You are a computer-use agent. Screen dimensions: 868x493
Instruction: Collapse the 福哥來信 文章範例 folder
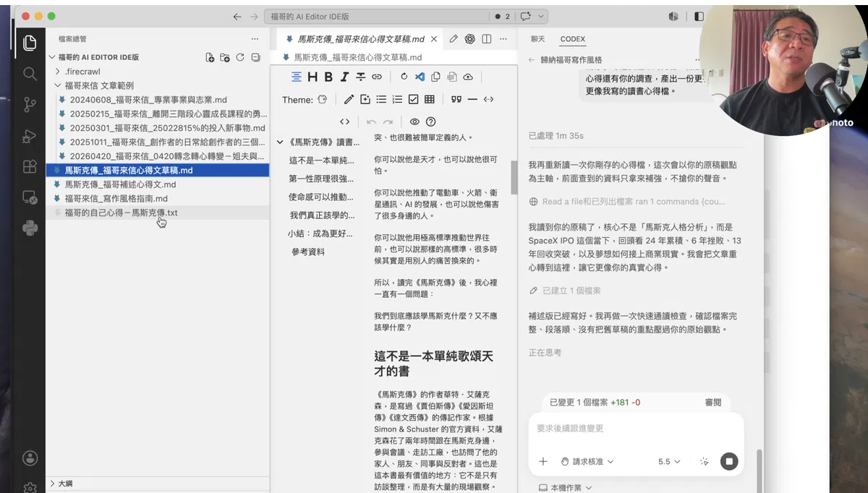pos(58,85)
